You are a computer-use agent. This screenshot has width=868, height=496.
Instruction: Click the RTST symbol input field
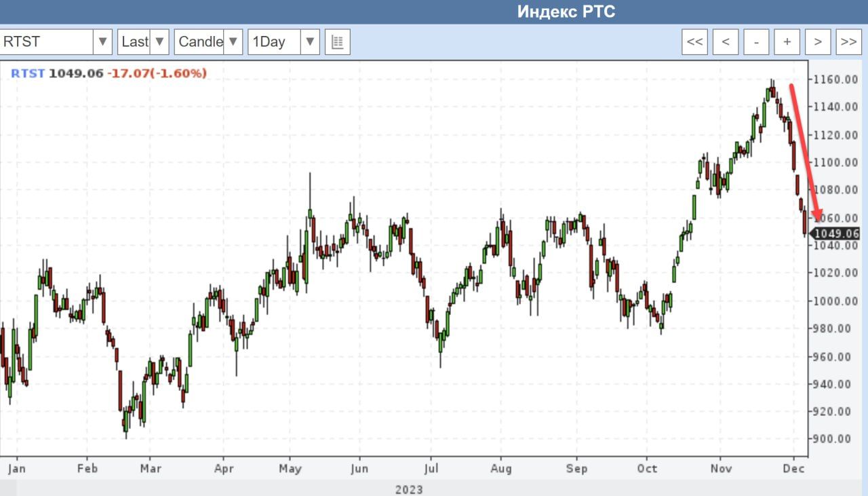46,41
